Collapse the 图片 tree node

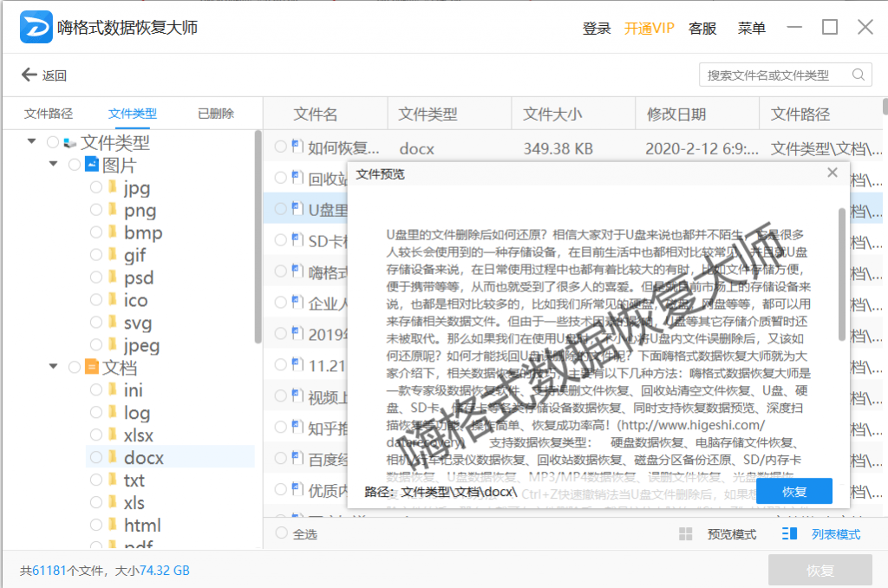[x=53, y=164]
